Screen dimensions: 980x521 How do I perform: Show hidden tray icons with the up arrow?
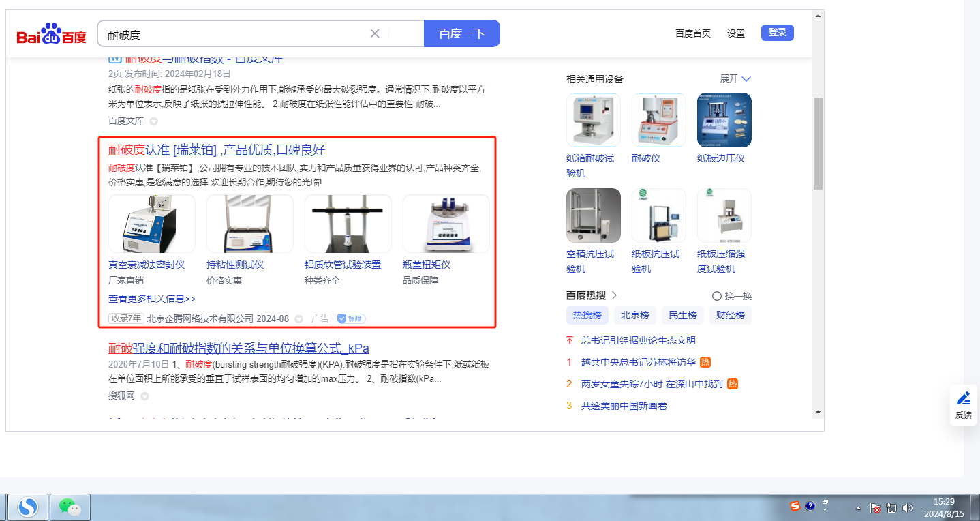point(859,508)
